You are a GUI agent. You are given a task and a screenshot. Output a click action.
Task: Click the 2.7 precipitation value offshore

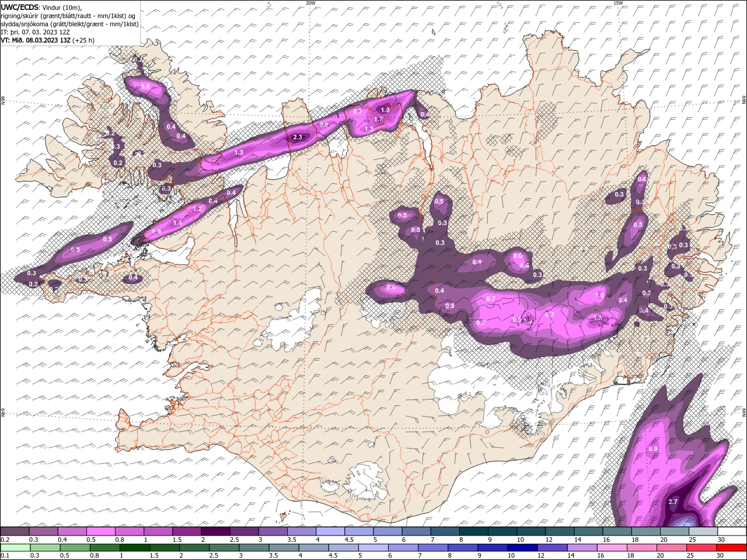pos(672,502)
